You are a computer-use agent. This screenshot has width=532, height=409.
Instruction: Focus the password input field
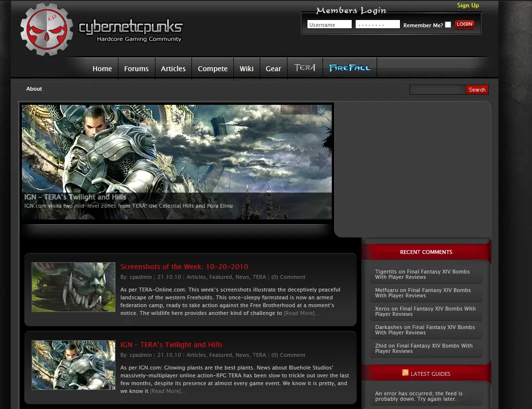[x=378, y=24]
